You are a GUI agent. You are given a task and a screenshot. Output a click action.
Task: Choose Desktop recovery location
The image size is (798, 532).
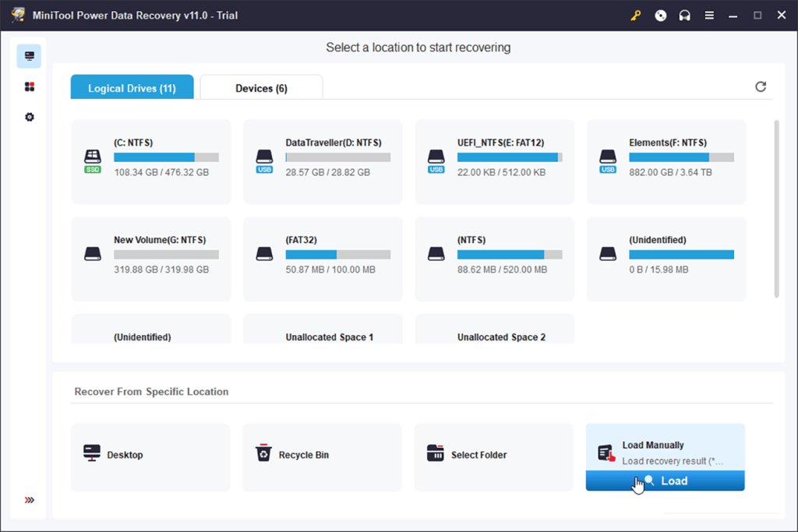pyautogui.click(x=150, y=457)
